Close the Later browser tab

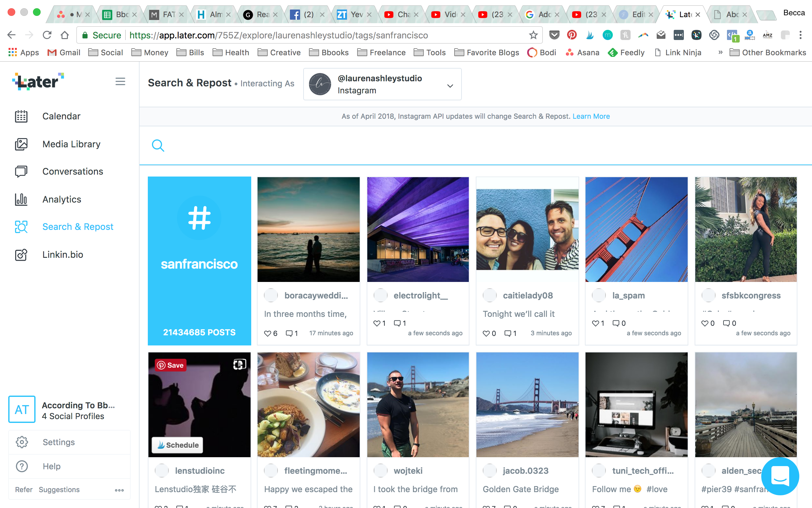click(697, 15)
